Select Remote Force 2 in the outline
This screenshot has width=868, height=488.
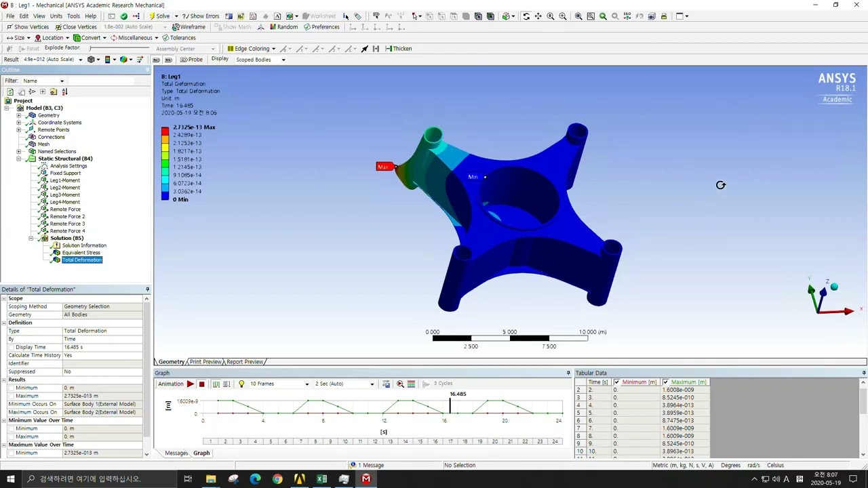(67, 217)
